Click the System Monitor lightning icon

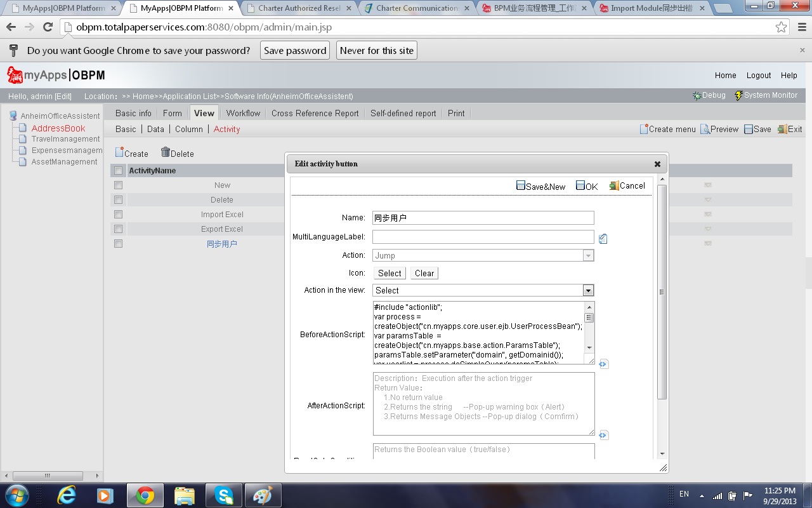738,95
